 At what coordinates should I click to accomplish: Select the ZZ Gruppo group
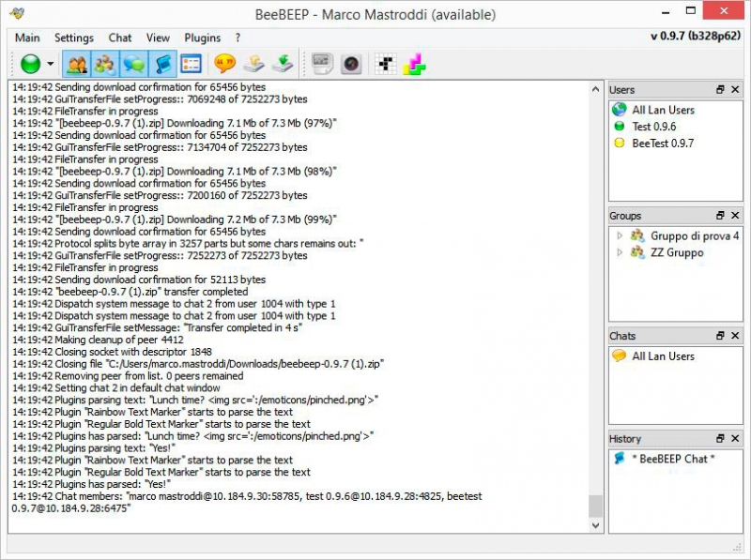(677, 252)
